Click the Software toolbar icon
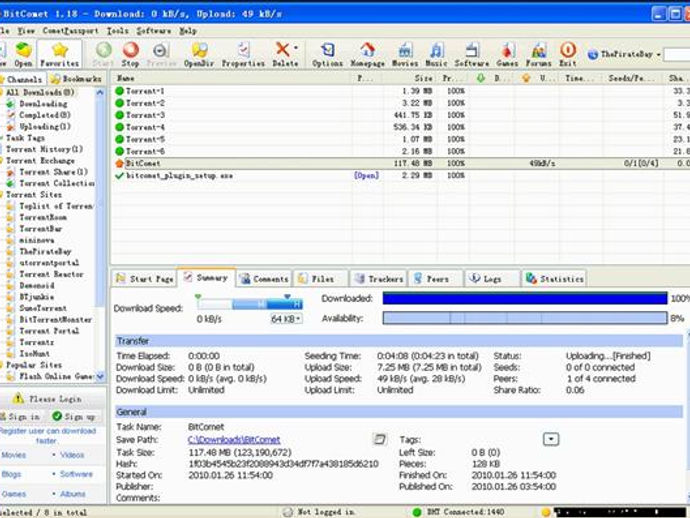The image size is (690, 518). 472,55
